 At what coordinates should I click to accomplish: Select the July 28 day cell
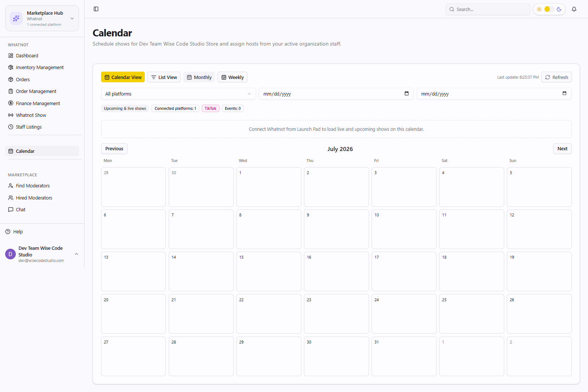point(201,356)
